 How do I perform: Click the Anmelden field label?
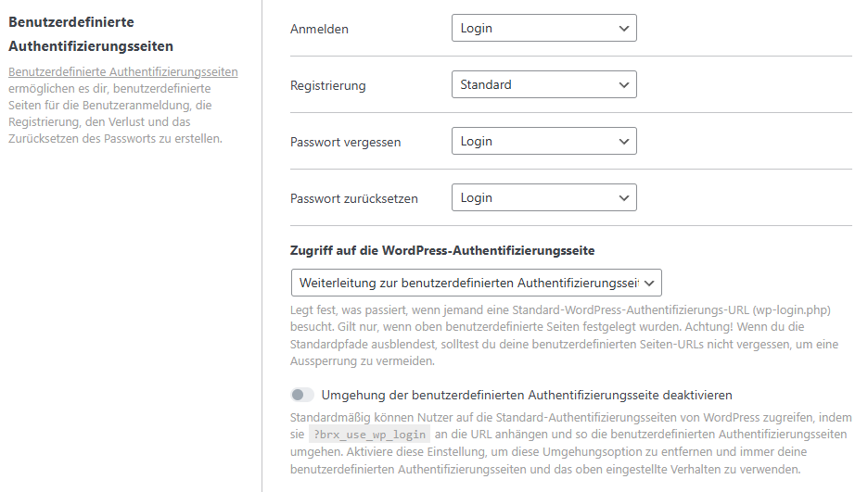click(319, 30)
